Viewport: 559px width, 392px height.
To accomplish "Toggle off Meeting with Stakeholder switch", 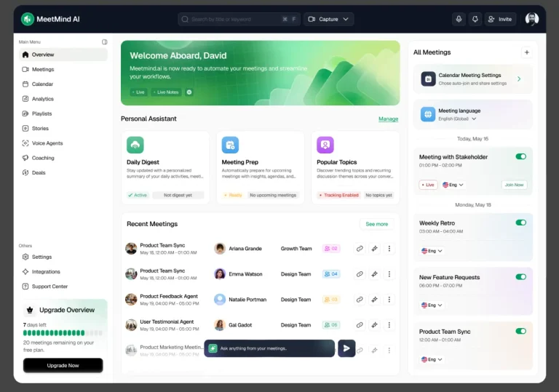I will pos(521,156).
